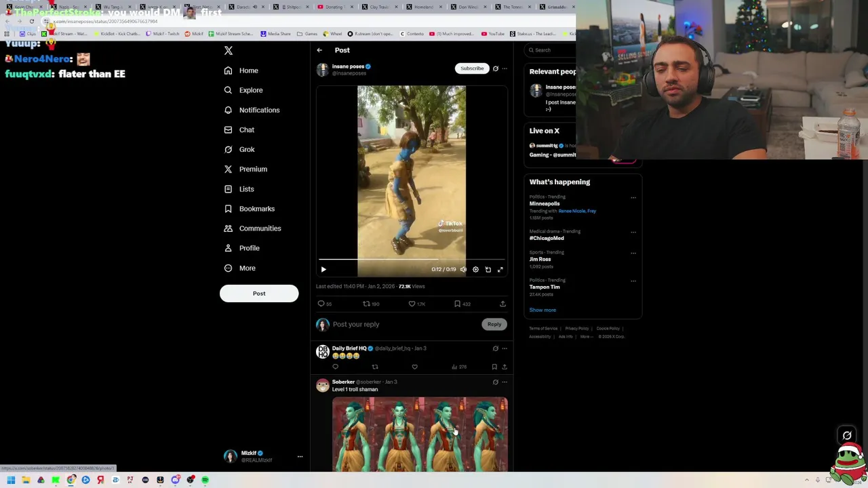Open Tampon Tim trend options menu

[x=633, y=281]
